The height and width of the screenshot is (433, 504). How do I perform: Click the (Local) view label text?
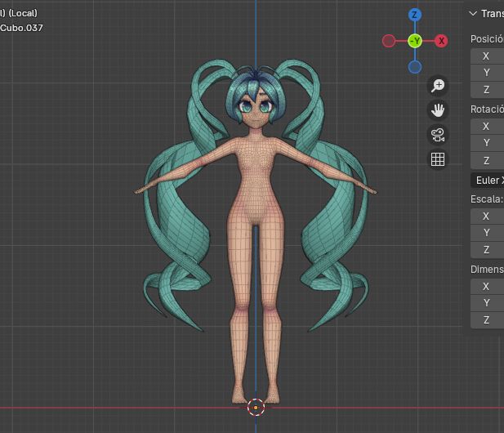click(x=23, y=13)
